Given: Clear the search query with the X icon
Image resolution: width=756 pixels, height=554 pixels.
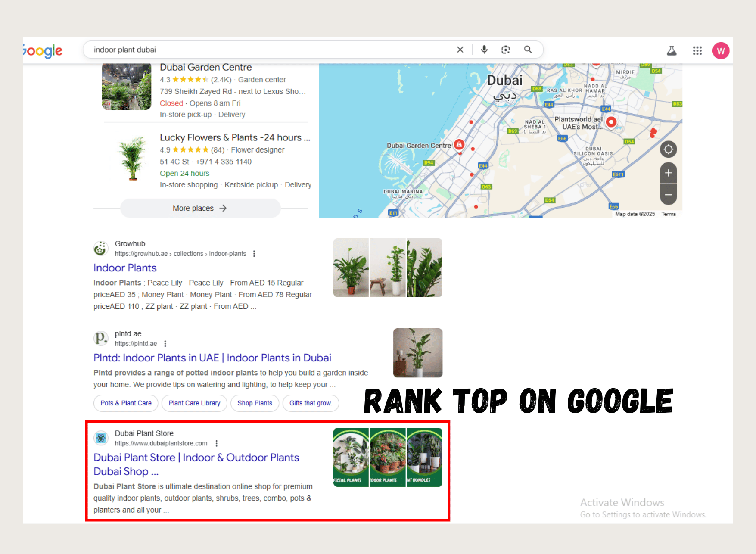Looking at the screenshot, I should click(x=460, y=50).
